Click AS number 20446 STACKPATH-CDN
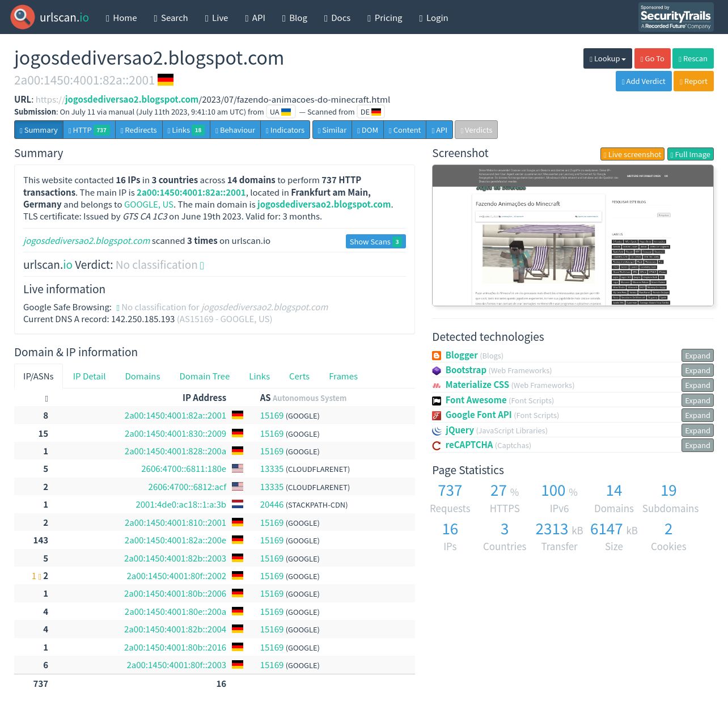 272,505
